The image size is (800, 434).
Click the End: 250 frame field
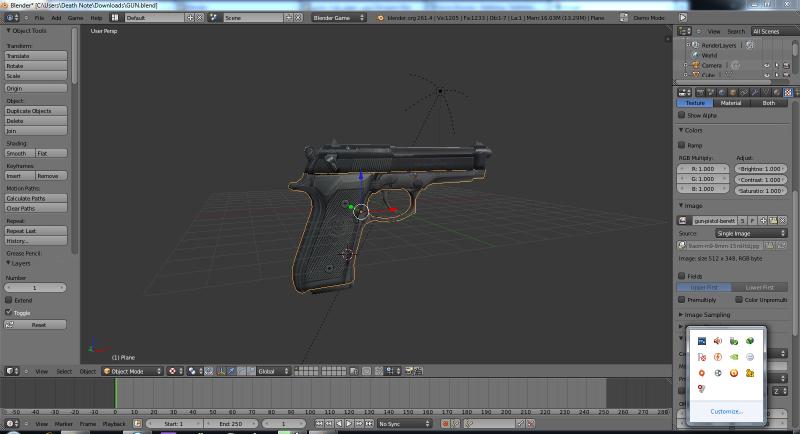click(231, 423)
